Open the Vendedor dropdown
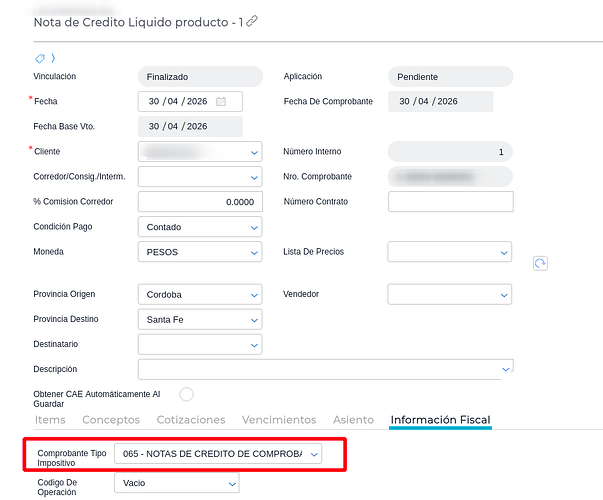 pos(450,294)
